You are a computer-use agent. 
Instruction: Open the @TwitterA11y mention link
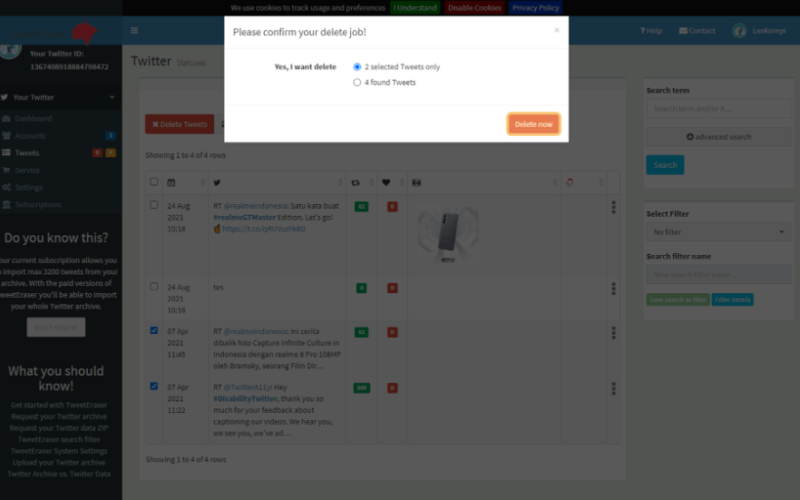click(x=247, y=387)
